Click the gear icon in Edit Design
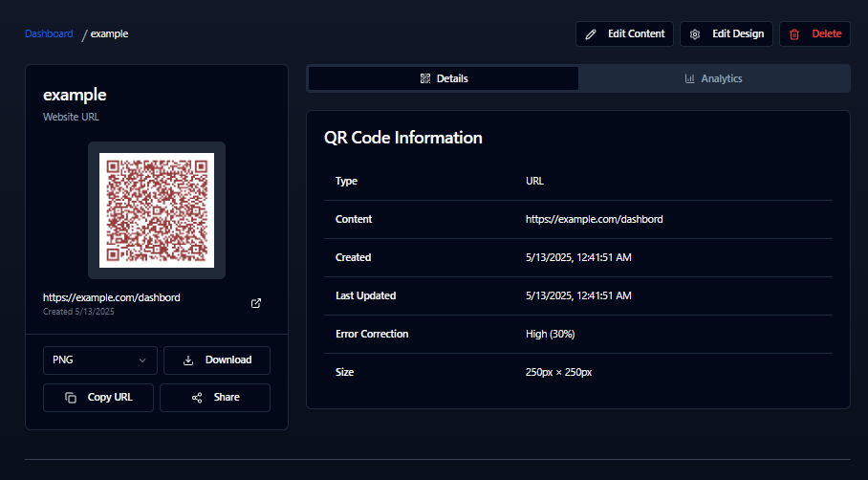The width and height of the screenshot is (868, 480). [x=695, y=34]
